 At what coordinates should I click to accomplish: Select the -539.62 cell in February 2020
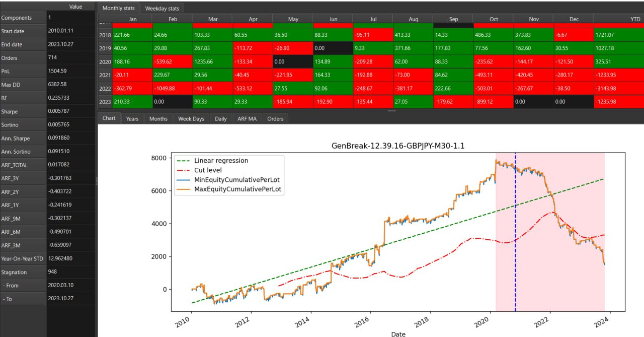(172, 62)
